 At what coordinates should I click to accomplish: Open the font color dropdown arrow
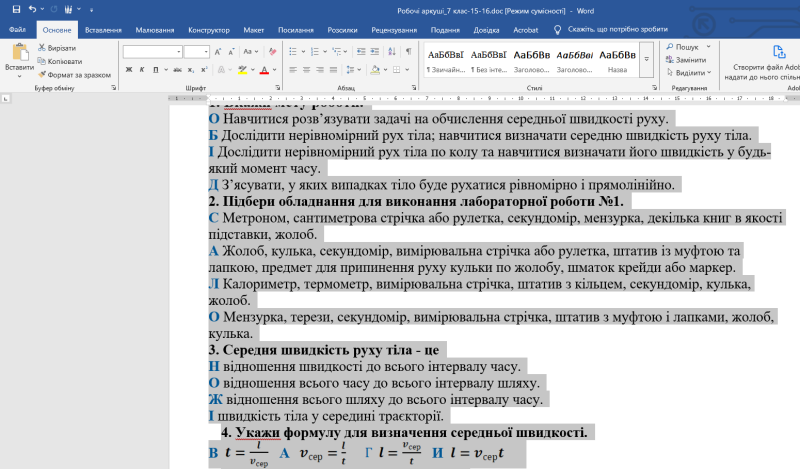coord(274,69)
